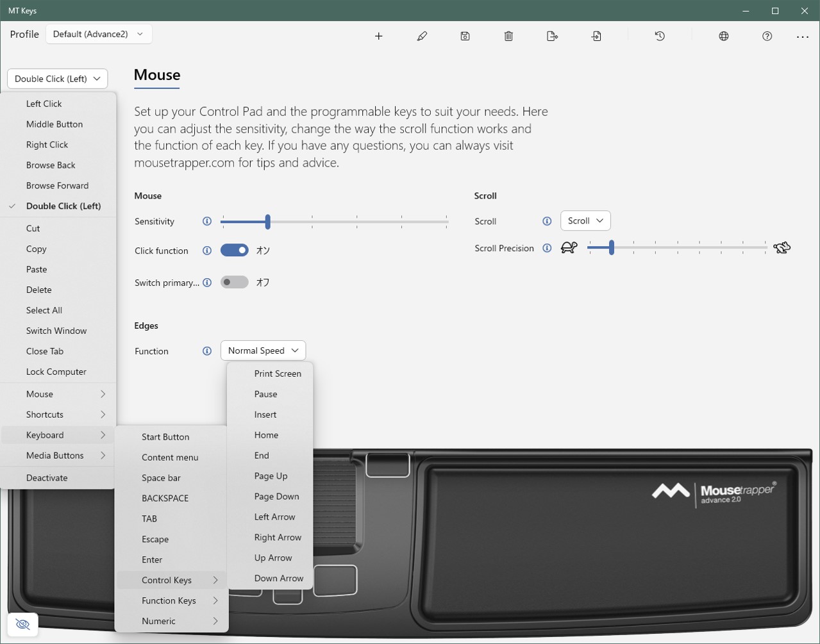Toggle the crossed-eye visibility button
Screen dimensions: 820x644
pos(23,624)
